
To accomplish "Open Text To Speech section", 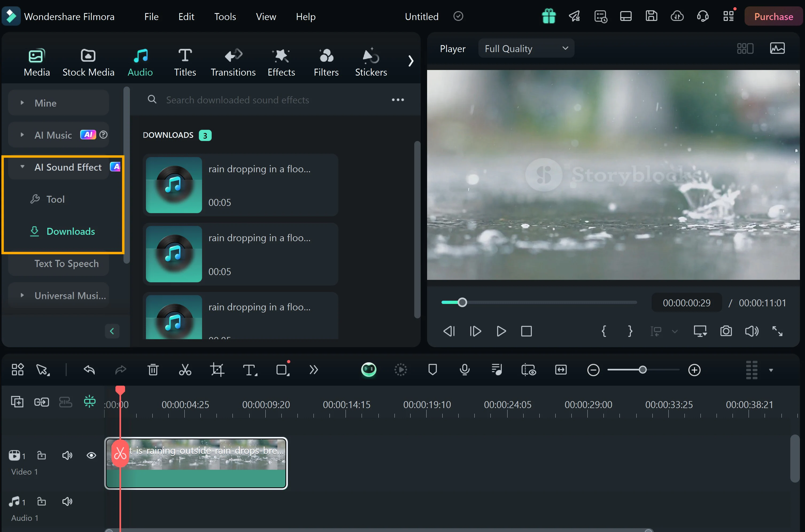I will pyautogui.click(x=67, y=263).
